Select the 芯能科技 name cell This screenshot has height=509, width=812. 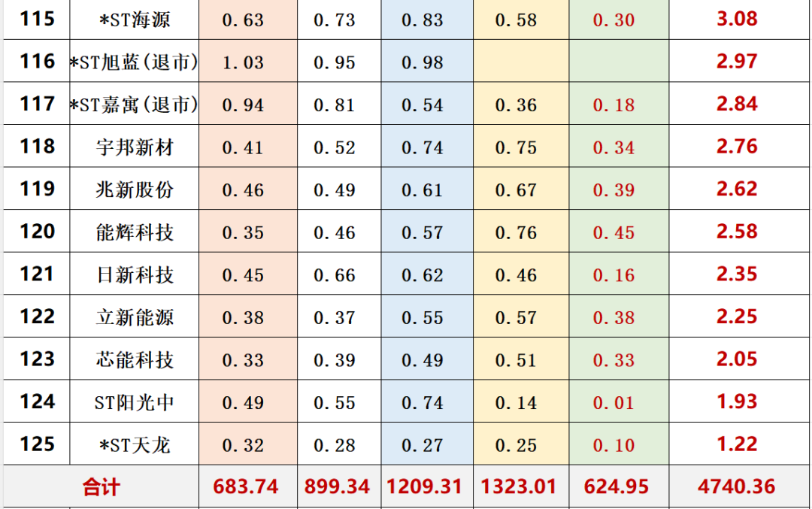135,360
